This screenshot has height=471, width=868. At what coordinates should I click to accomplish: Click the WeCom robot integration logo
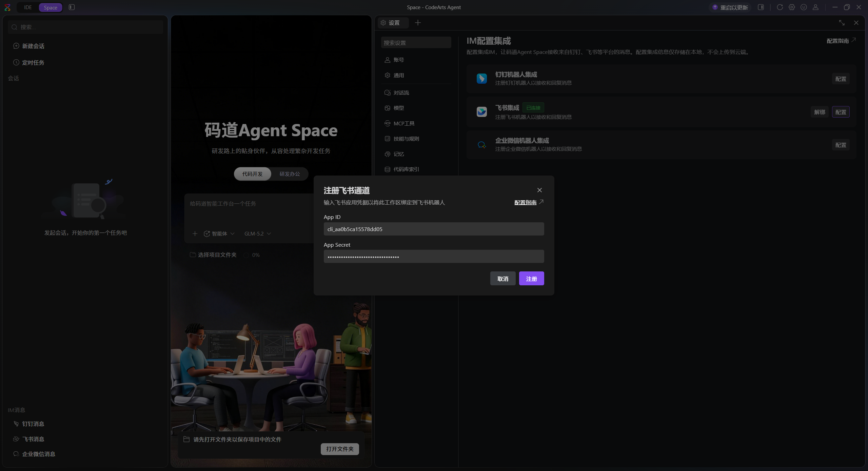[482, 145]
